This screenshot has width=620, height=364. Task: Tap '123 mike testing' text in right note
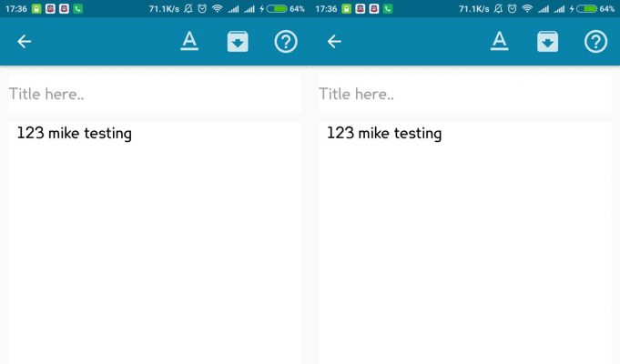[384, 134]
